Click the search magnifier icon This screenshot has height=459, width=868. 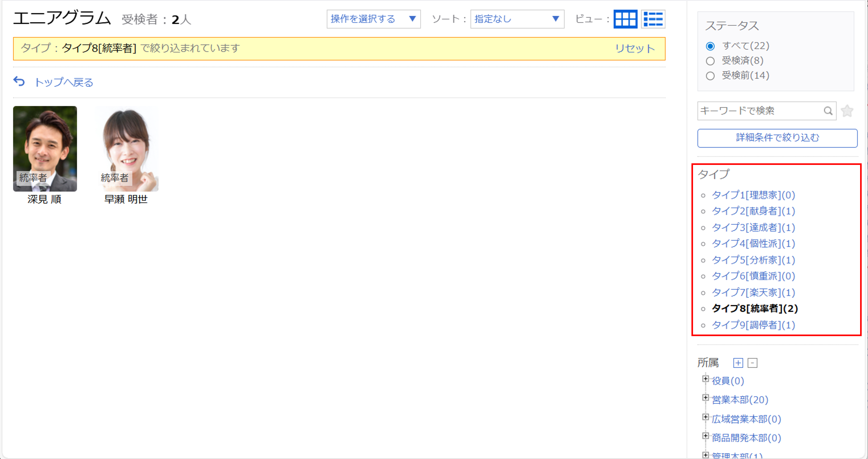[829, 110]
